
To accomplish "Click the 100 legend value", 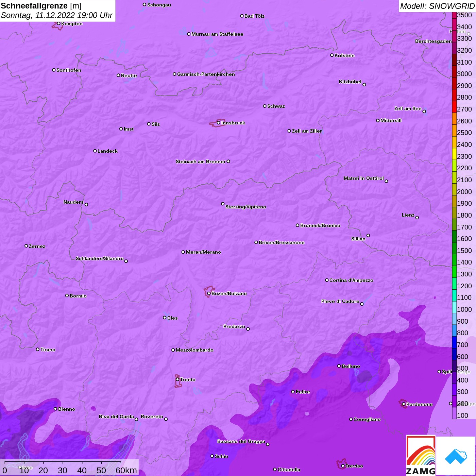I will point(463,415).
